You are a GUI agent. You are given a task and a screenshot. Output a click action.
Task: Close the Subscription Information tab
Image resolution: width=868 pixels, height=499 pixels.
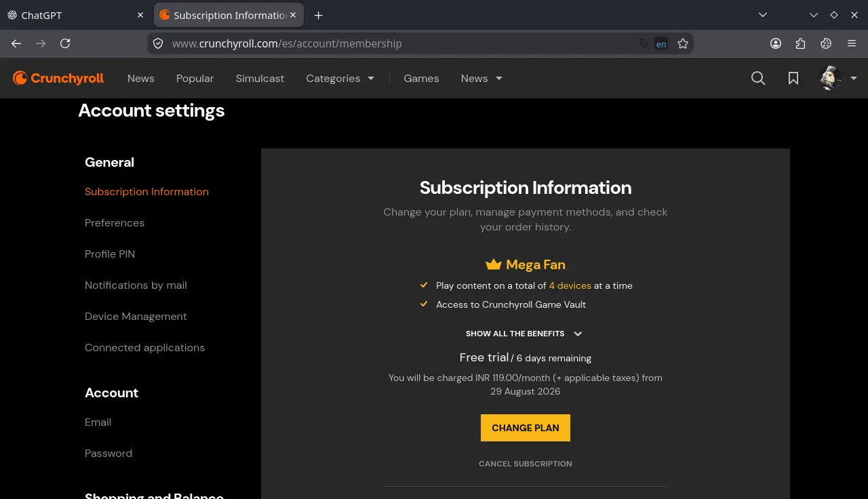[293, 15]
